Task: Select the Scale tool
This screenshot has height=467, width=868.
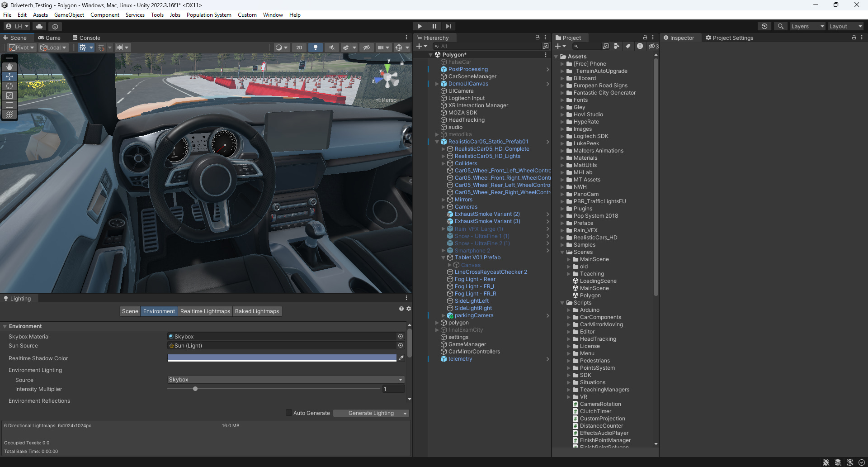Action: [x=9, y=95]
